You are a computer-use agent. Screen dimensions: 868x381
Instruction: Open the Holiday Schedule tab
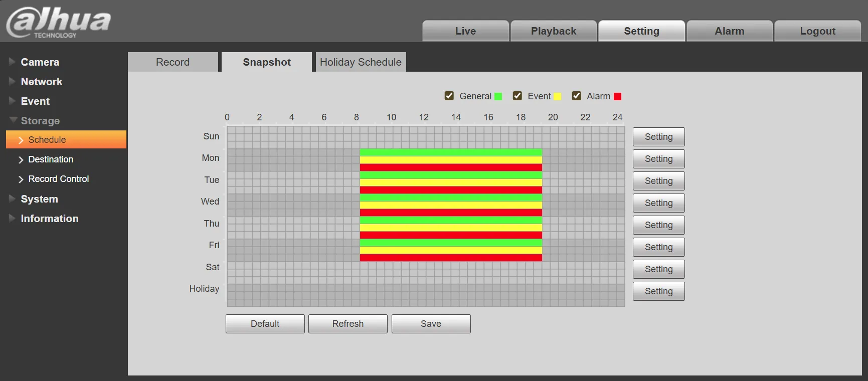tap(361, 62)
